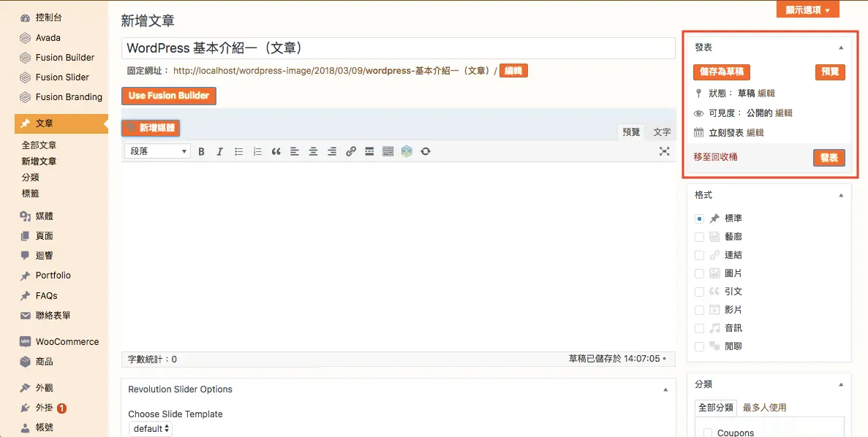
Task: Collapse the 發表 publish panel
Action: (x=841, y=48)
